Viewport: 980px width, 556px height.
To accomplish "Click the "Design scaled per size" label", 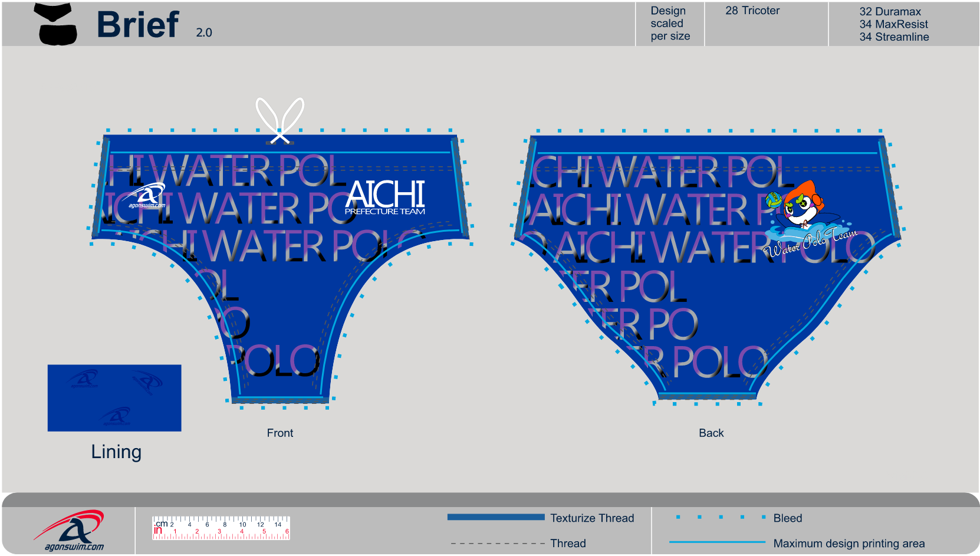I will [670, 24].
